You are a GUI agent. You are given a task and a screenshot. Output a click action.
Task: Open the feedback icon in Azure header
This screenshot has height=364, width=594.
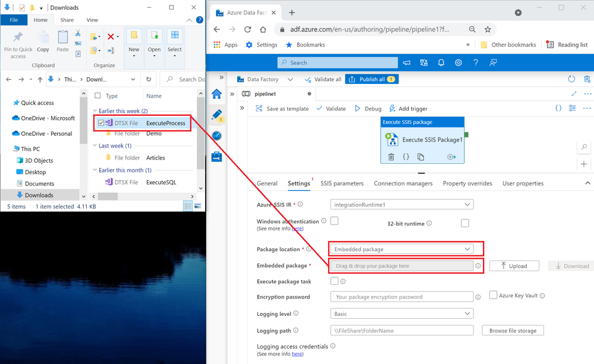point(493,62)
